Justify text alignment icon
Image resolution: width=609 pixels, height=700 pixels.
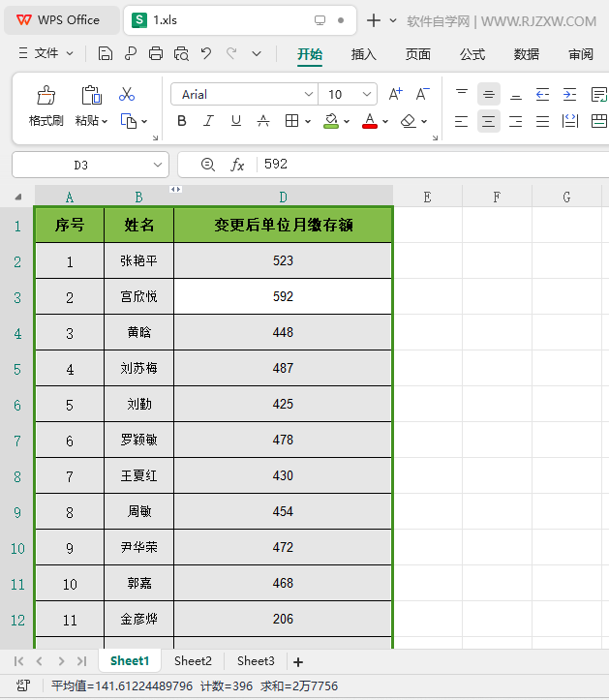click(x=542, y=121)
